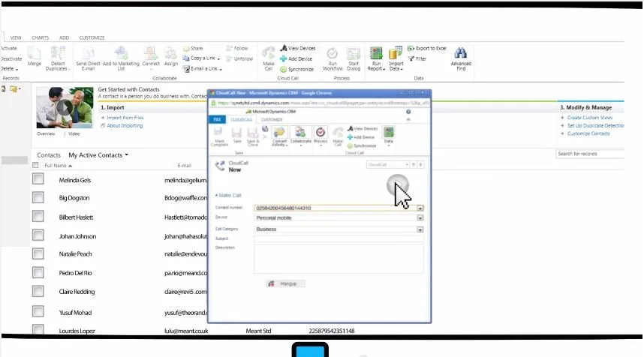Open the Import Data dropdown

396,58
